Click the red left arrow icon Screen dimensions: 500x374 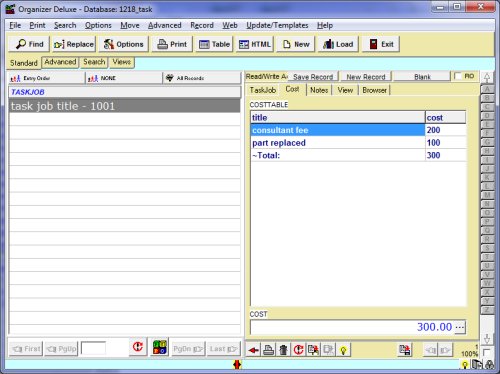coord(254,350)
